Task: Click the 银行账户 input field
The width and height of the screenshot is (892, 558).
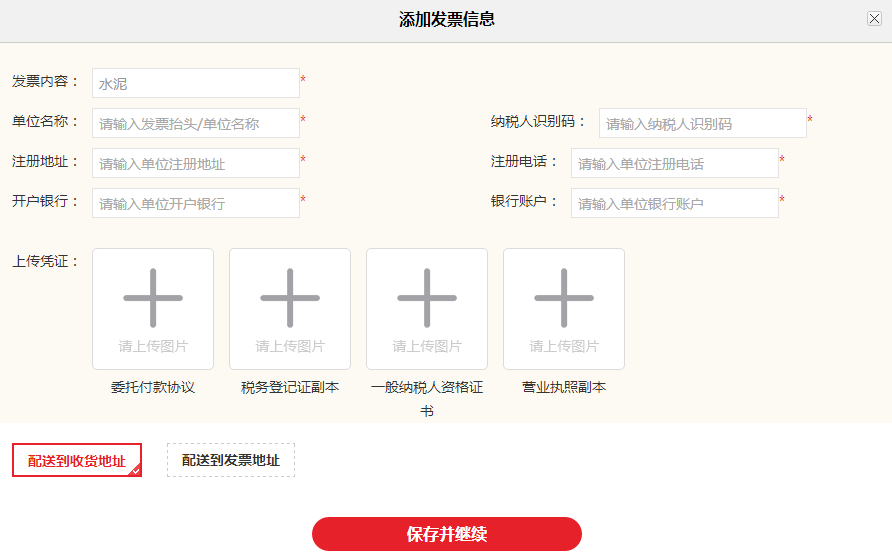Action: point(675,203)
